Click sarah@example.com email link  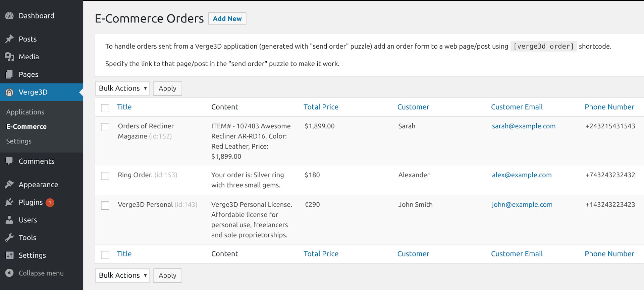(x=524, y=126)
